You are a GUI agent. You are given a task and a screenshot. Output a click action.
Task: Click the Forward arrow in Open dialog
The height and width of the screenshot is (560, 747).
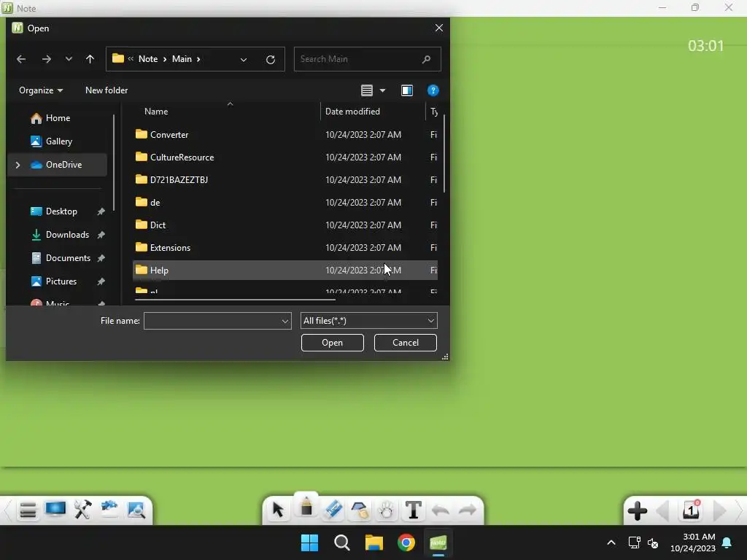pyautogui.click(x=46, y=59)
